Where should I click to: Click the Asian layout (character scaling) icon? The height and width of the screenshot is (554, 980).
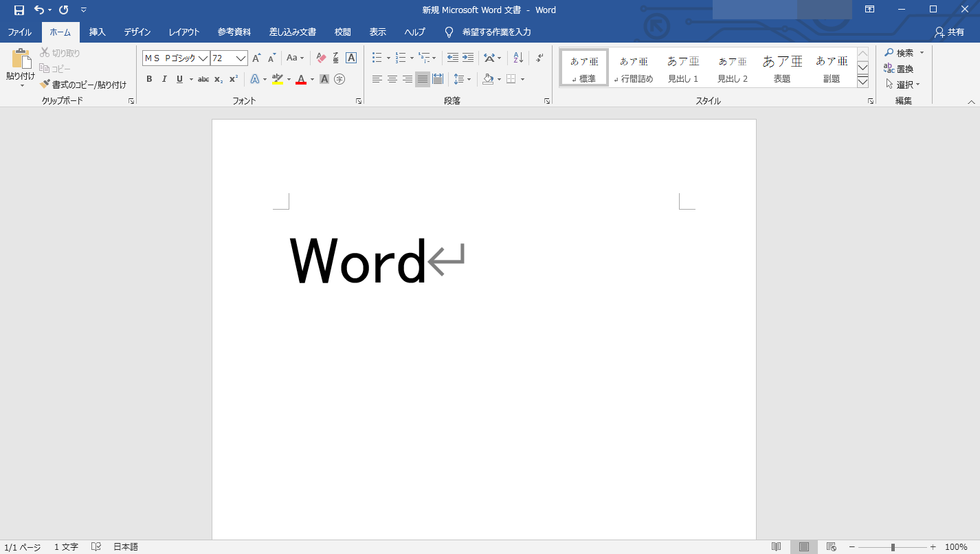pos(489,58)
